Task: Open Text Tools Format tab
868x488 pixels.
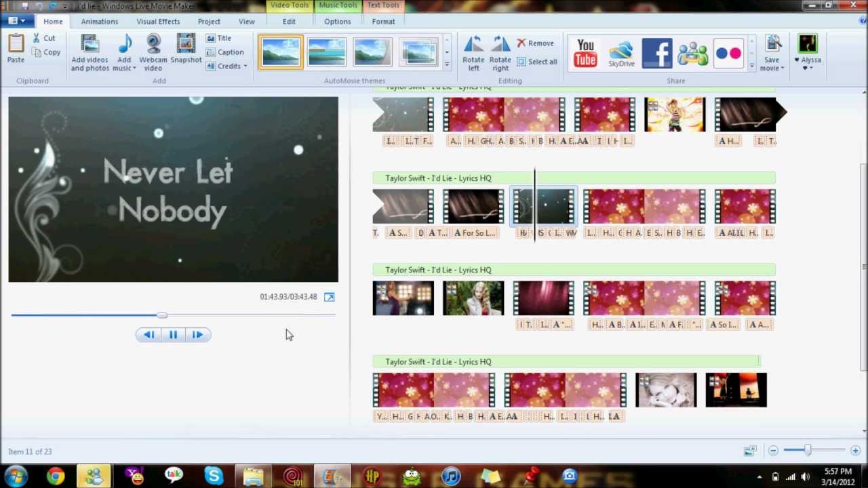Action: point(383,21)
